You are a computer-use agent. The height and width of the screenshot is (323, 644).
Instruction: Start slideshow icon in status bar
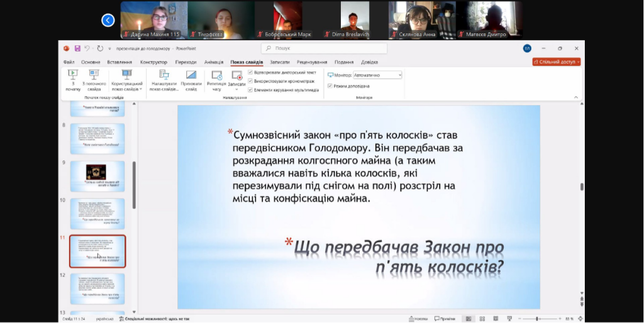tap(509, 319)
